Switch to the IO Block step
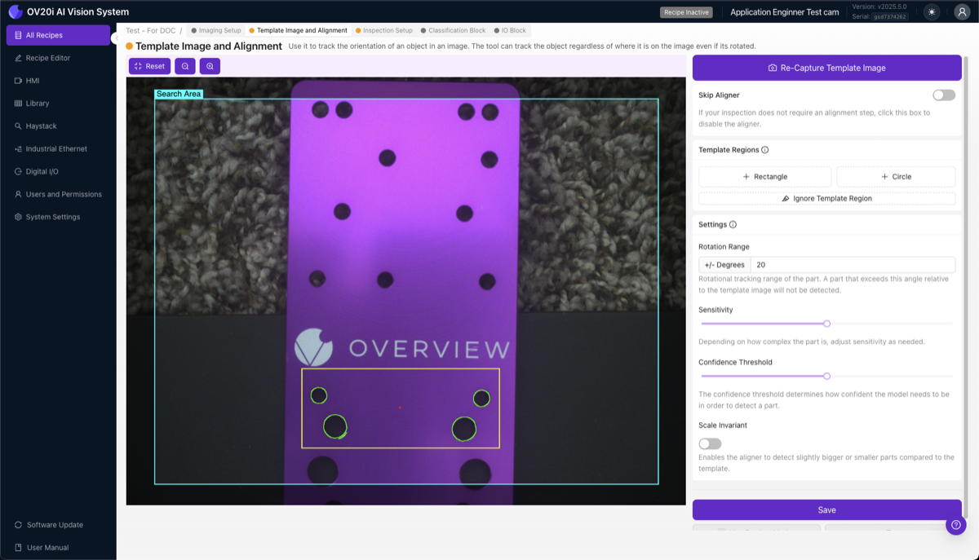979x560 pixels. point(511,29)
